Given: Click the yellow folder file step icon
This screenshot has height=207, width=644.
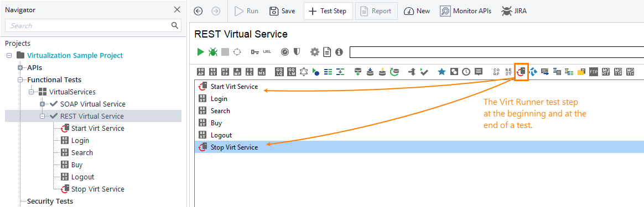Looking at the screenshot, I should click(x=581, y=72).
